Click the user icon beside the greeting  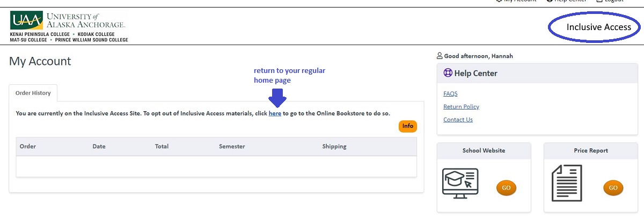(440, 56)
